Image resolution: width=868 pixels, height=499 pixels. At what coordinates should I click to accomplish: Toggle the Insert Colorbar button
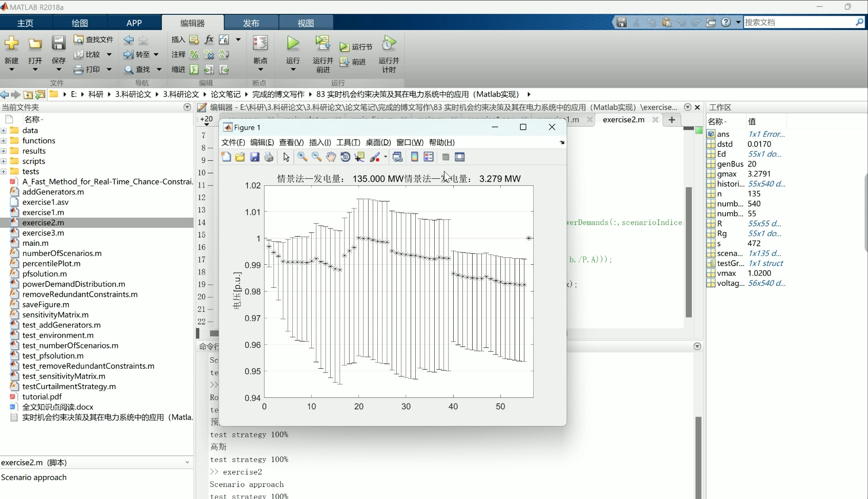(414, 157)
